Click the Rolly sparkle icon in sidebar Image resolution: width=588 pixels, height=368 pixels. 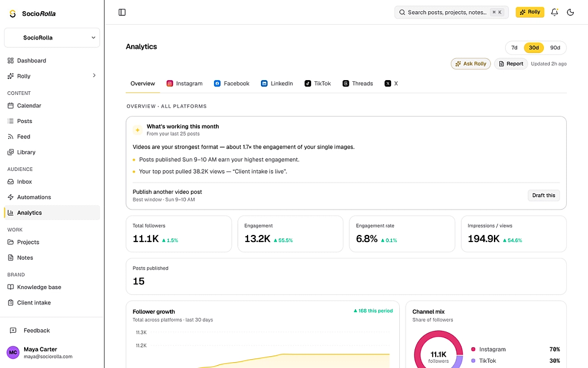coord(11,76)
